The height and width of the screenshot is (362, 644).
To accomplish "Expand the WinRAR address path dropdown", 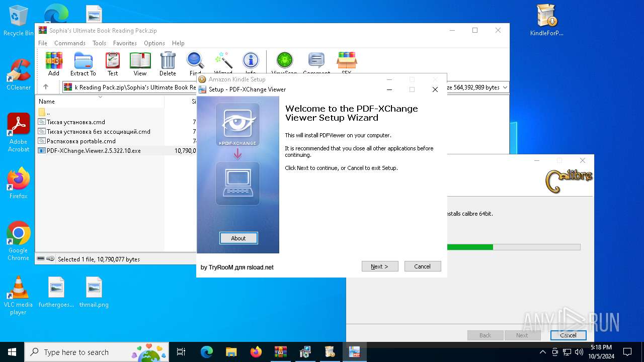I will click(x=505, y=87).
